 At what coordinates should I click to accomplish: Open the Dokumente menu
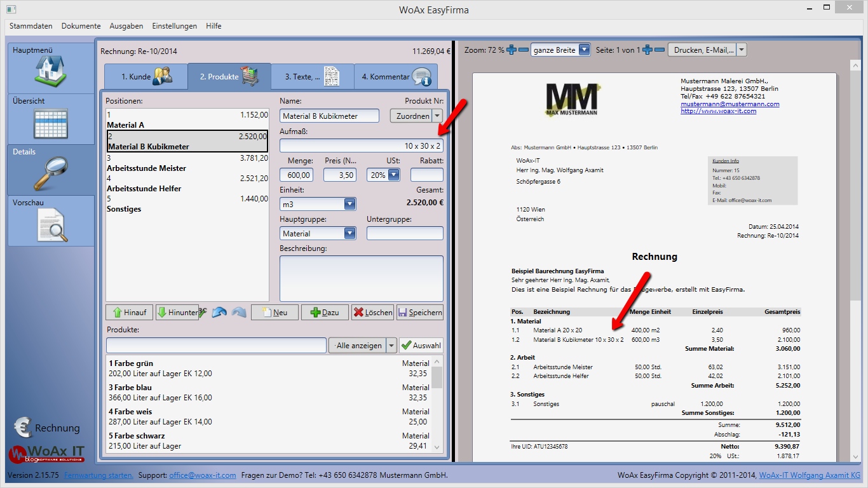coord(81,26)
